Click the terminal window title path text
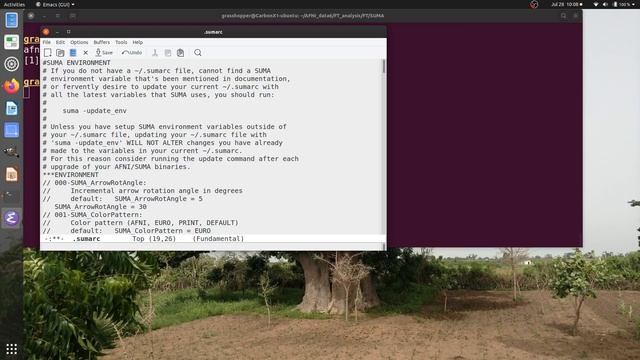The height and width of the screenshot is (360, 640). coord(302,16)
